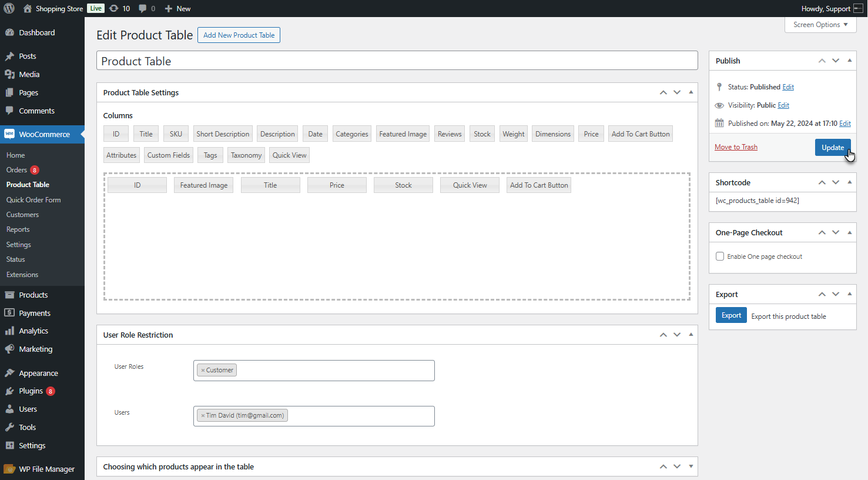The width and height of the screenshot is (868, 480).
Task: Click the WordPress logo icon
Action: coord(9,8)
